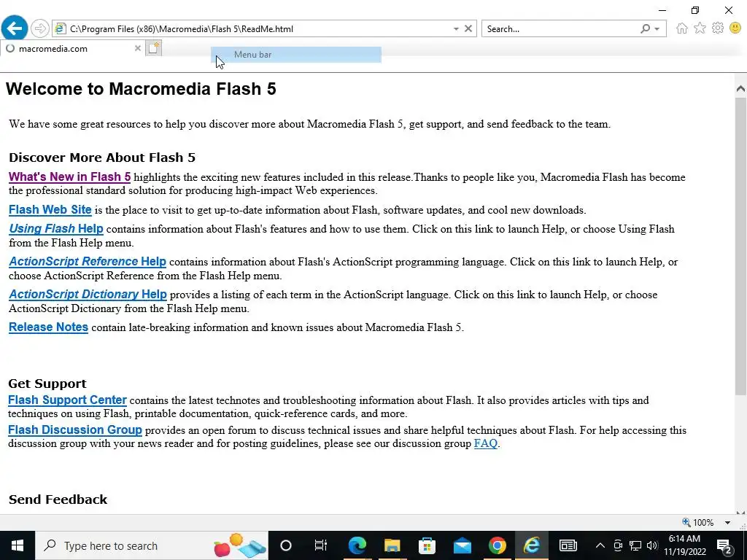Open the Flash Web Site link
Viewport: 747px width, 560px height.
point(50,209)
